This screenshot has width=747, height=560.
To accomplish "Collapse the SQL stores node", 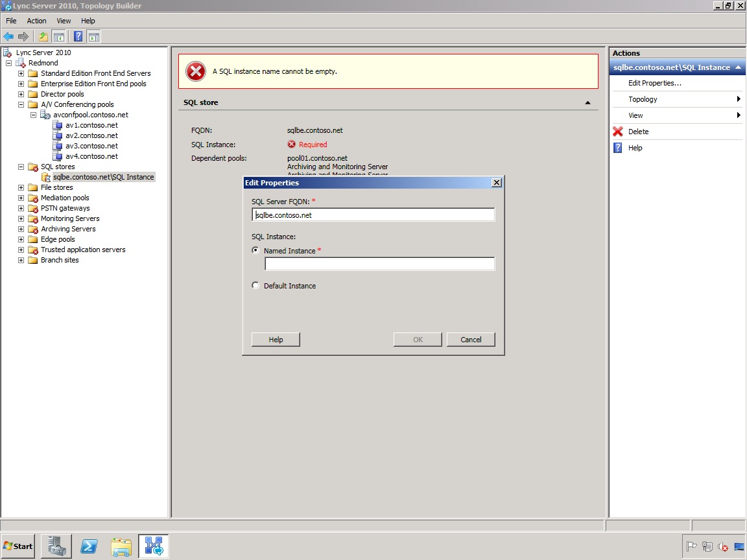I will coord(21,167).
